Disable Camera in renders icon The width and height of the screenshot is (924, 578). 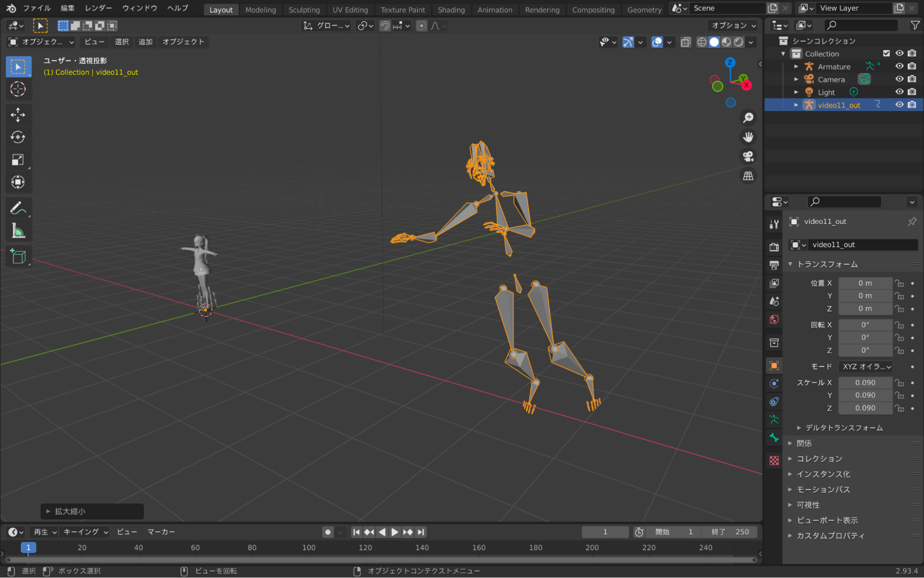pos(912,79)
